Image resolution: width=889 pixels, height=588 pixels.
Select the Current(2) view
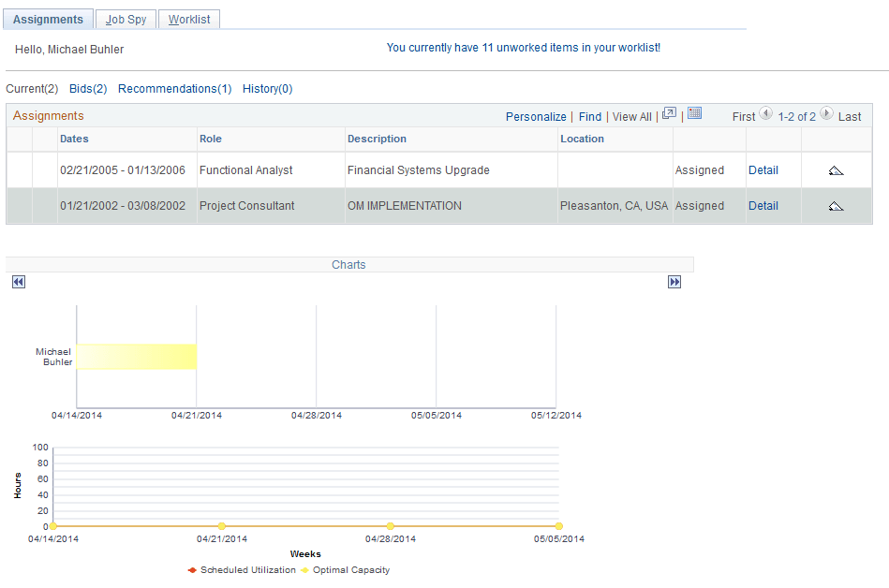[x=32, y=89]
